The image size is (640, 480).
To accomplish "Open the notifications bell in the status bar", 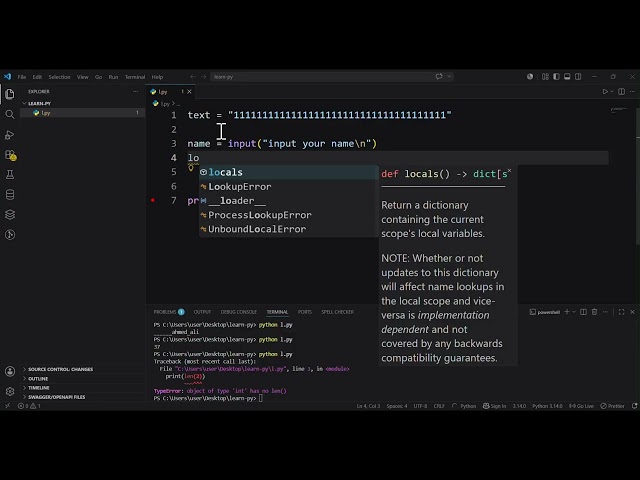I will click(x=634, y=406).
